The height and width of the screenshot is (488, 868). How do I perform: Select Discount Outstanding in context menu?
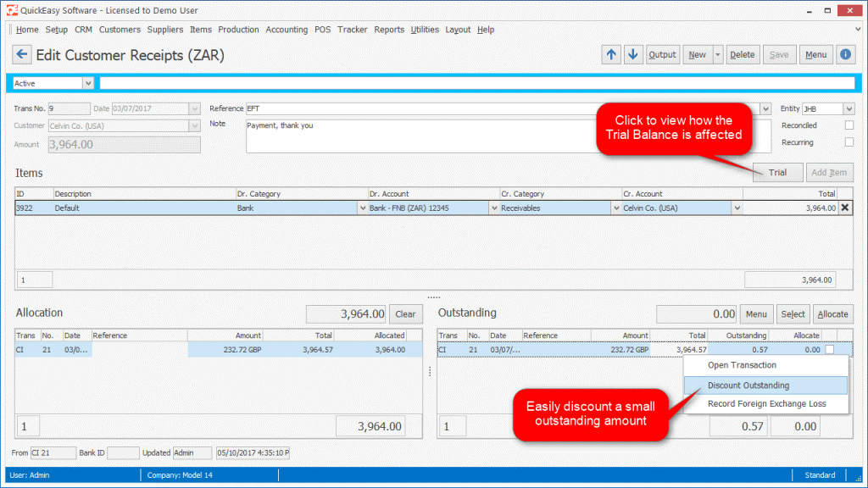766,385
